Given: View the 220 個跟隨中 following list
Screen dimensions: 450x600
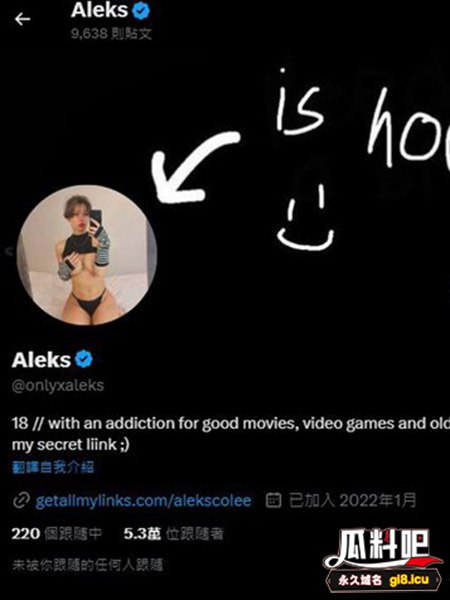Looking at the screenshot, I should (57, 533).
